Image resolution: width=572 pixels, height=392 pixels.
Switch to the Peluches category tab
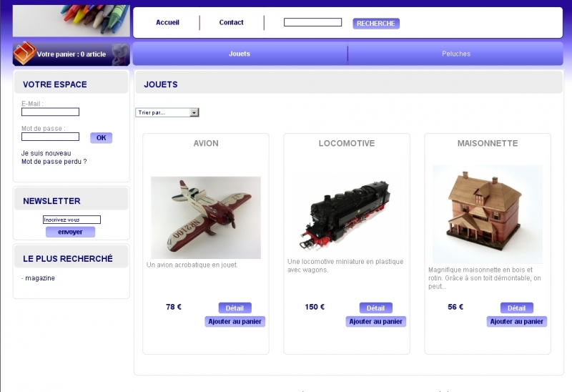coord(456,54)
